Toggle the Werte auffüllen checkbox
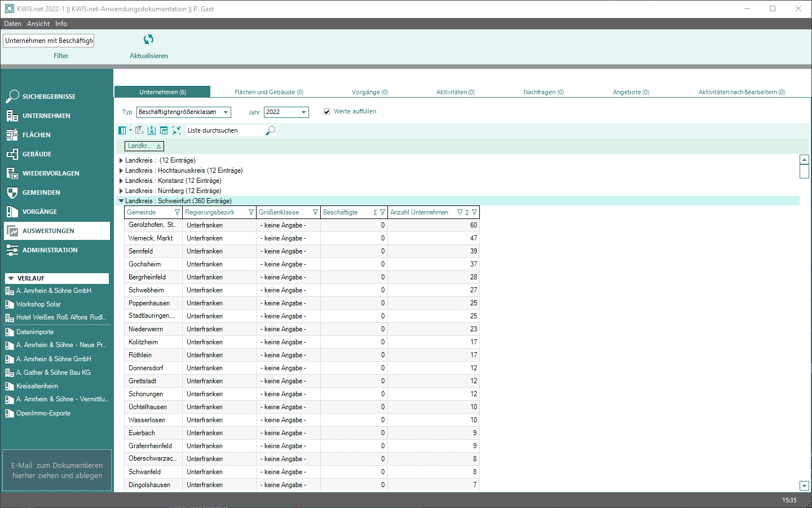Image resolution: width=812 pixels, height=508 pixels. pos(326,112)
